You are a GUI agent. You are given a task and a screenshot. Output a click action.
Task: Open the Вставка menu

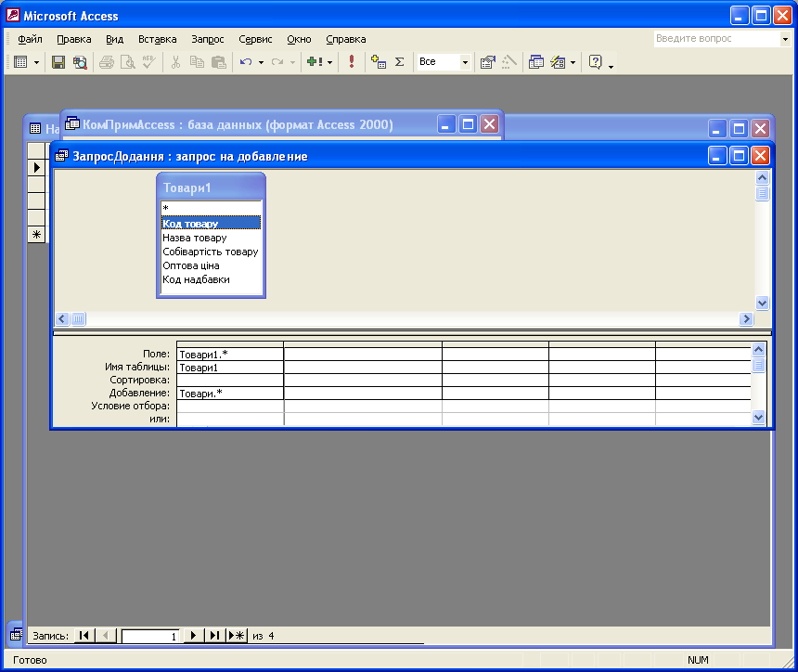[x=157, y=39]
